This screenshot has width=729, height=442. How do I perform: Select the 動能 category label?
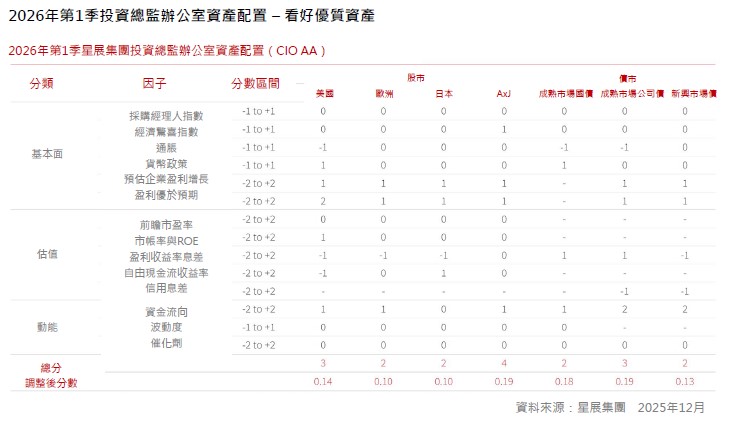pyautogui.click(x=47, y=327)
